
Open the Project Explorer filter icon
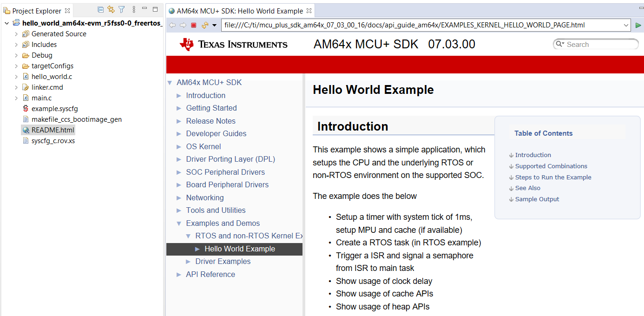tap(121, 10)
